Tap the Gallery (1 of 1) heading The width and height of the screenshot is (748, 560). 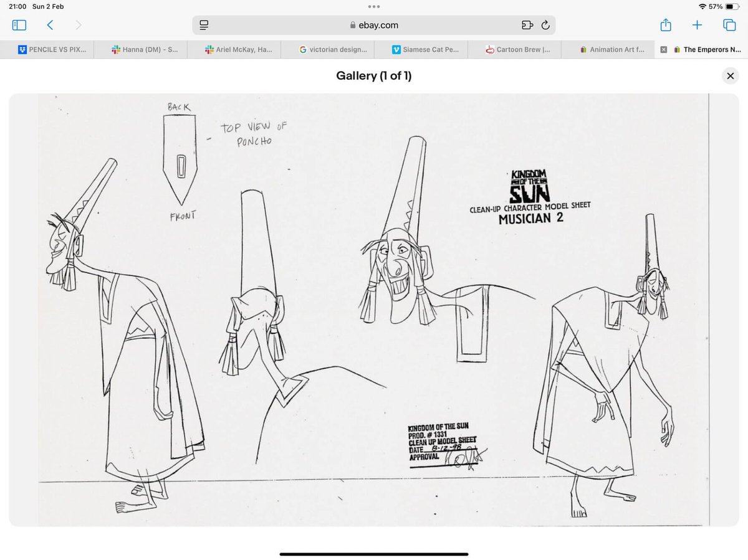[x=374, y=76]
